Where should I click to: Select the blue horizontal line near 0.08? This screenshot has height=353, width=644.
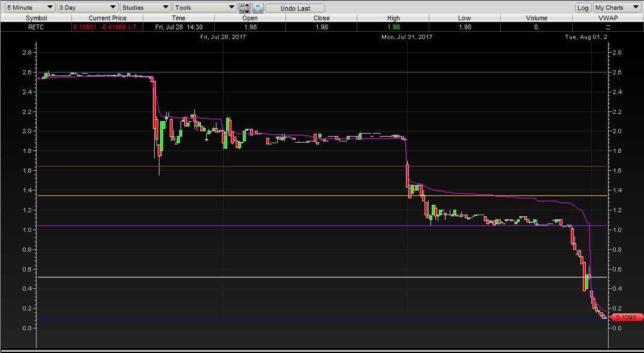[323, 320]
